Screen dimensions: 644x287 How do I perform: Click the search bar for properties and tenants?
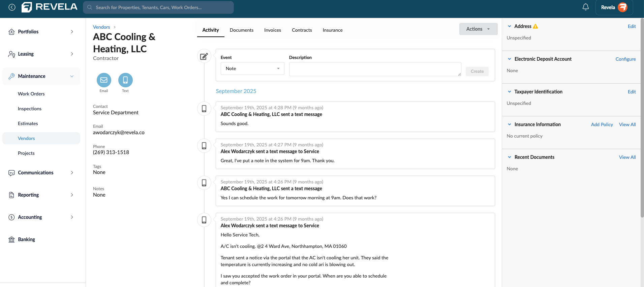(x=158, y=7)
